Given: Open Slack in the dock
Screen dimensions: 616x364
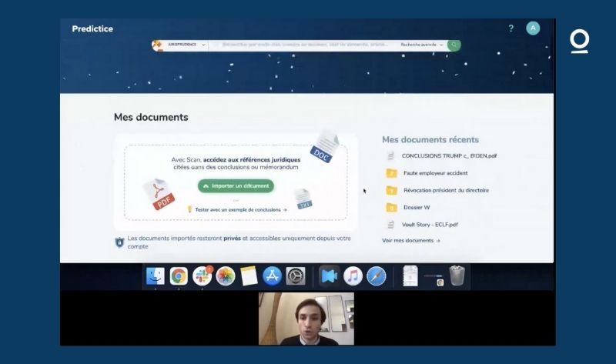Looking at the screenshot, I should pyautogui.click(x=203, y=276).
